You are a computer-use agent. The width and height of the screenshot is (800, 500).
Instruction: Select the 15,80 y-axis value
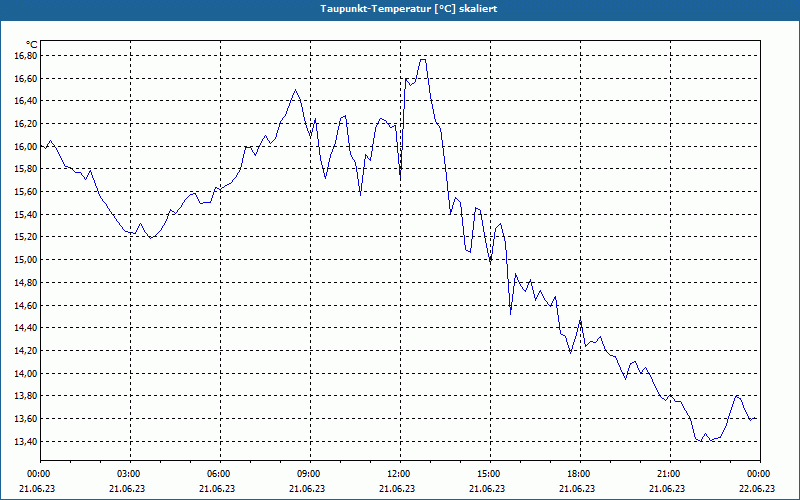point(25,169)
